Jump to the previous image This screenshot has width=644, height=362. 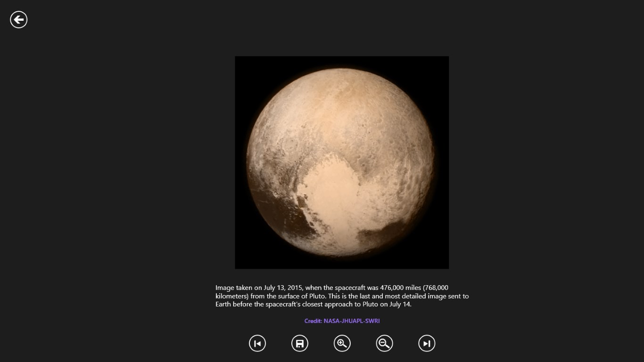point(257,343)
